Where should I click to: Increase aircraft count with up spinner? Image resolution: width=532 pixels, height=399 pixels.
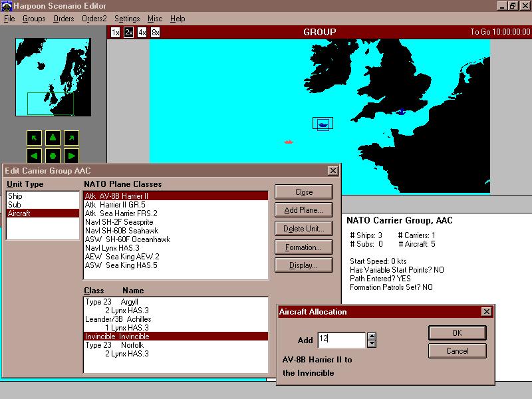(372, 336)
